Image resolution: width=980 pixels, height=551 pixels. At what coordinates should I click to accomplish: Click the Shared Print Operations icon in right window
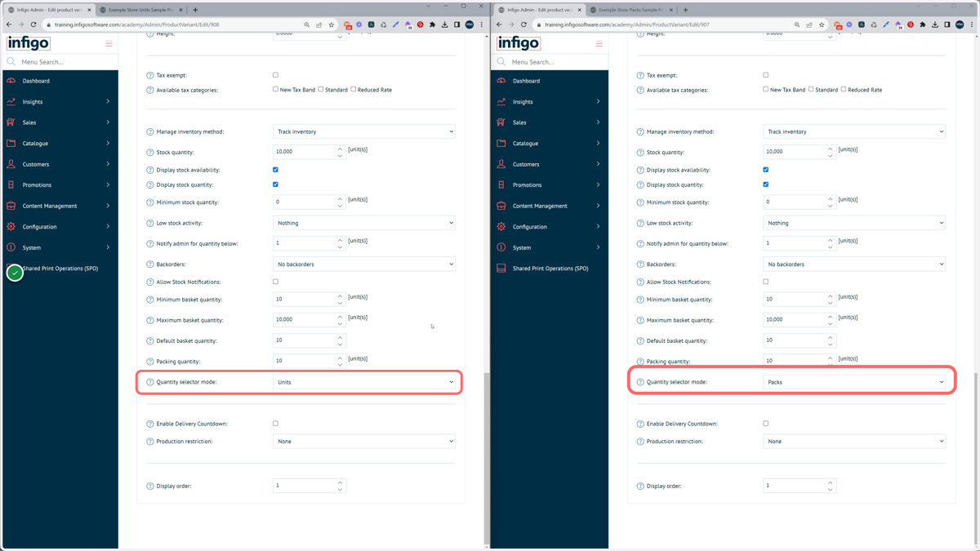501,269
